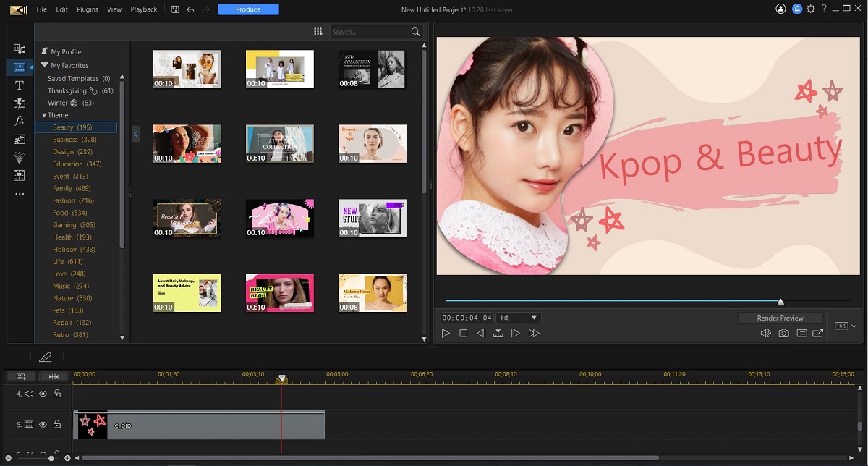Select the Beauty & Spa template thumbnail

[x=373, y=144]
